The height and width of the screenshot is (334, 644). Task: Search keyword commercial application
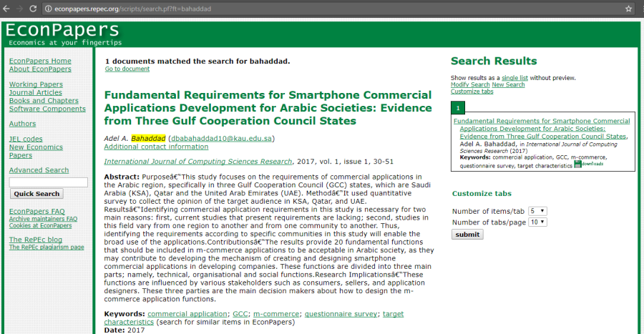pyautogui.click(x=187, y=314)
